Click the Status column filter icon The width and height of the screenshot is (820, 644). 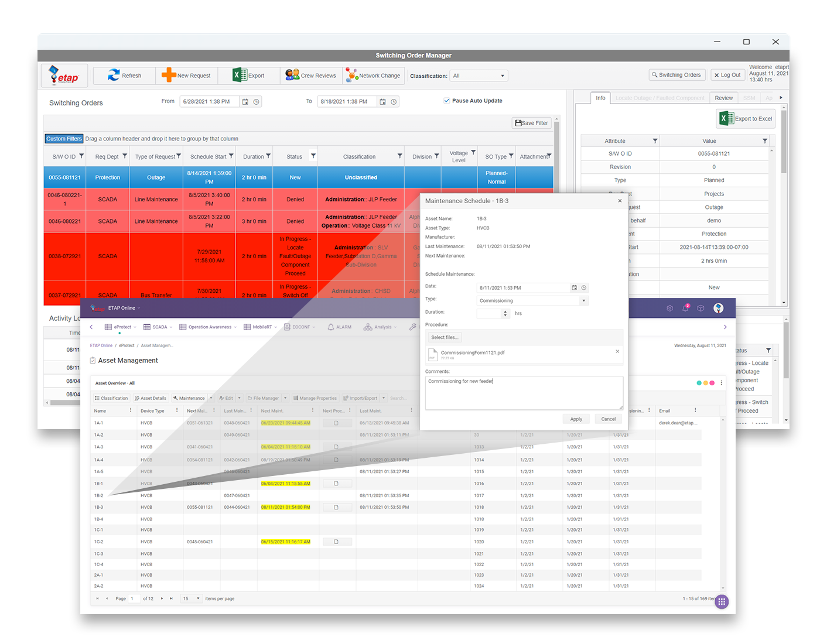pos(313,156)
